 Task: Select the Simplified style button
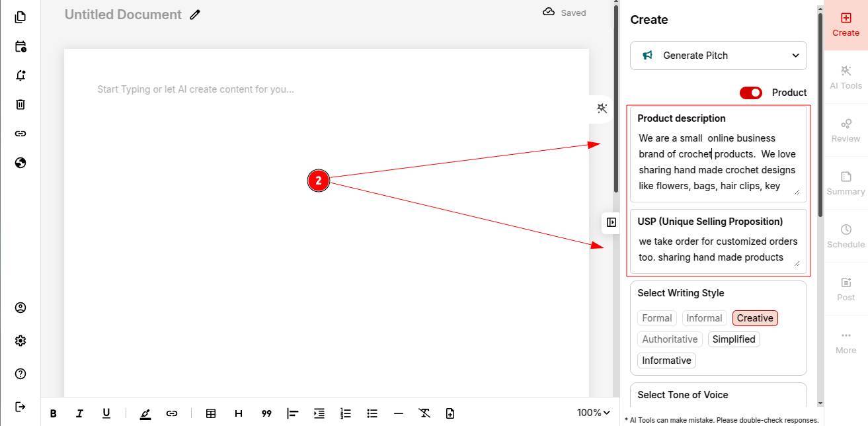pos(734,339)
